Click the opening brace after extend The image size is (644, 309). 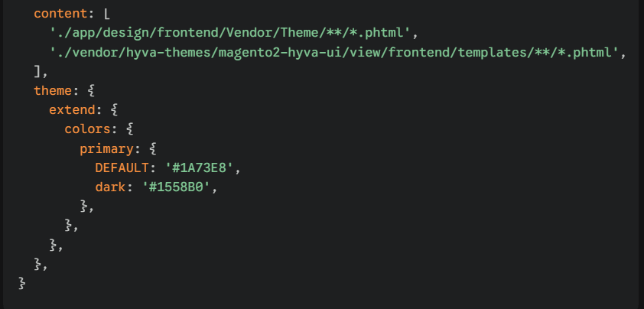click(x=112, y=109)
